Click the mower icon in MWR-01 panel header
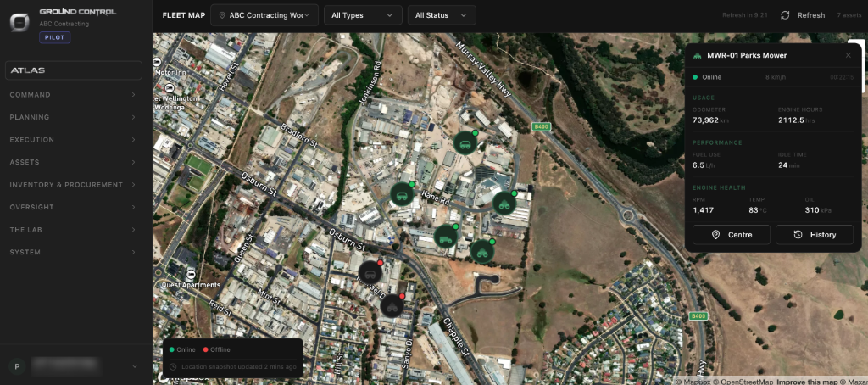868x385 pixels. click(697, 55)
